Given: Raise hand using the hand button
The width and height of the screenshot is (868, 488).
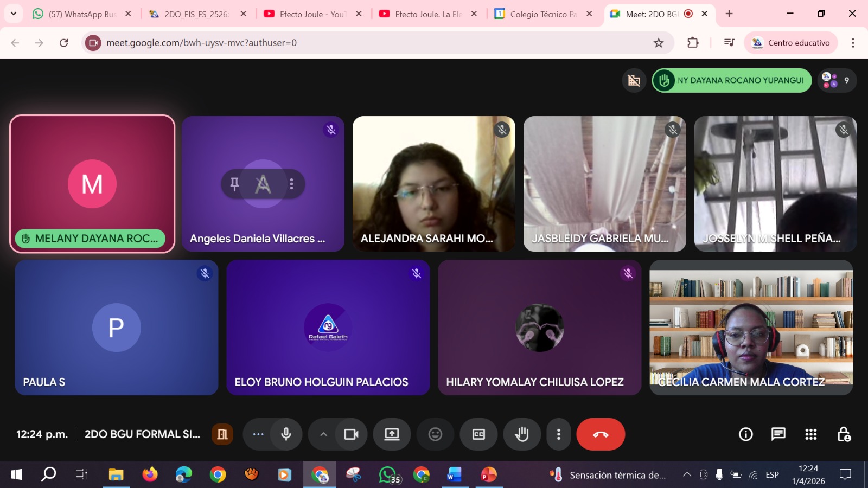Looking at the screenshot, I should (522, 434).
